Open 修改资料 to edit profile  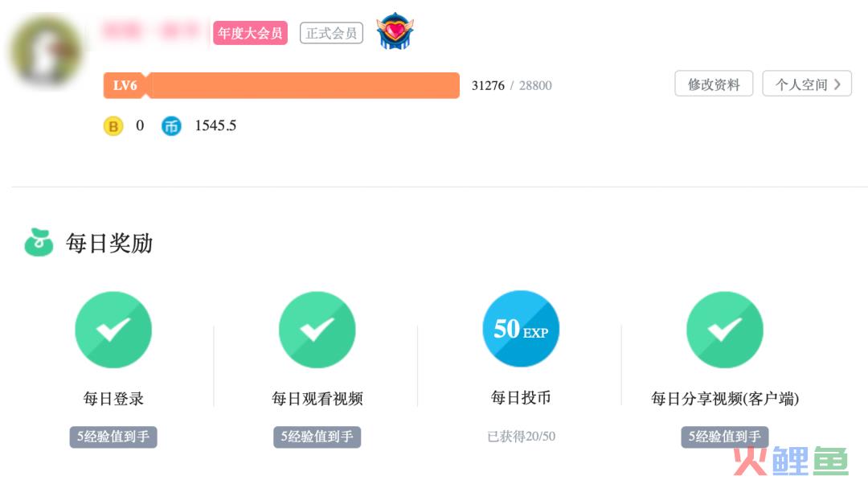pos(714,84)
